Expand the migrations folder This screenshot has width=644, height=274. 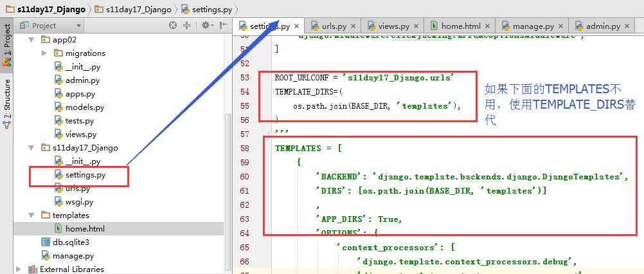coord(44,53)
